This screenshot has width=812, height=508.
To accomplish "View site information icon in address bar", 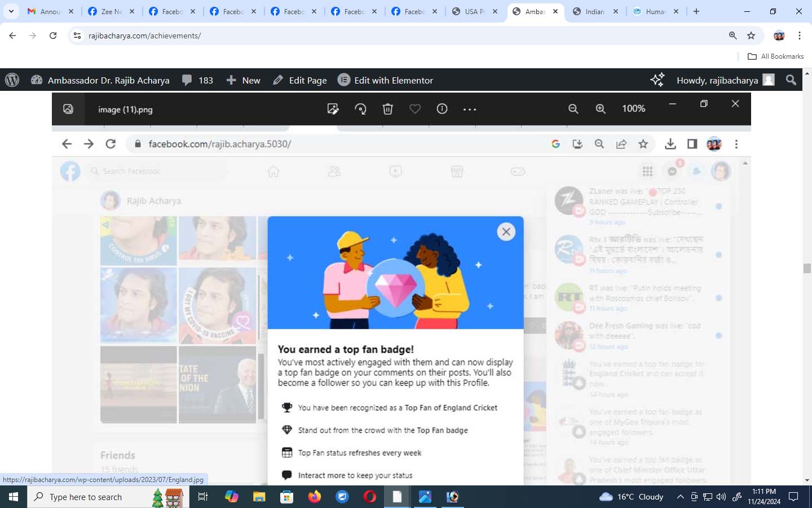I will [77, 36].
